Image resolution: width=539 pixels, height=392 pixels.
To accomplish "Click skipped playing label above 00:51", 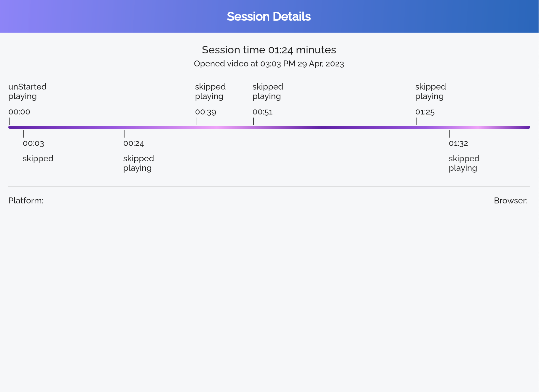I will pyautogui.click(x=268, y=91).
